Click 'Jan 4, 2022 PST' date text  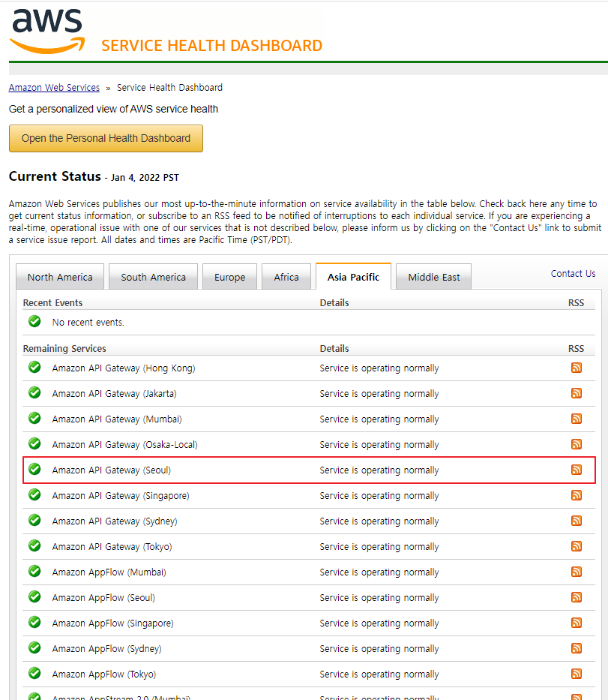(x=145, y=178)
